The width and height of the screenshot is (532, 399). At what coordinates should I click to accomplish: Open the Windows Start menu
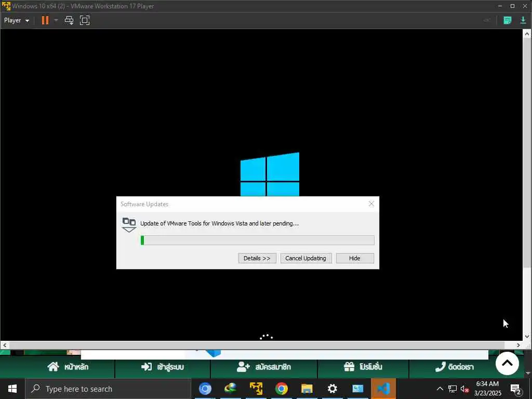(x=12, y=389)
